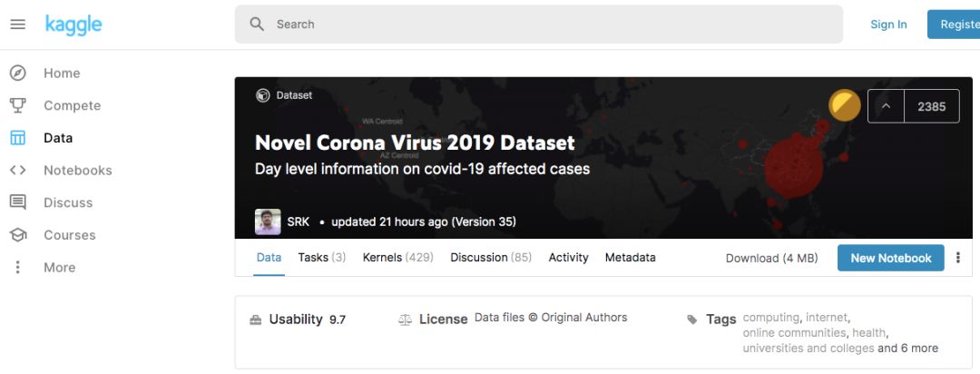Click the Discuss chat icon
The image size is (980, 374).
pos(17,202)
